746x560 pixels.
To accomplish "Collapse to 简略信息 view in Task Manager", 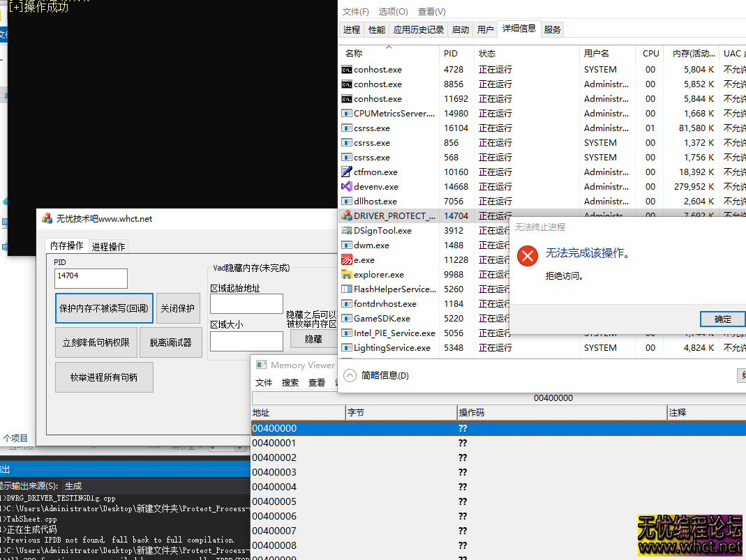I will [x=377, y=376].
